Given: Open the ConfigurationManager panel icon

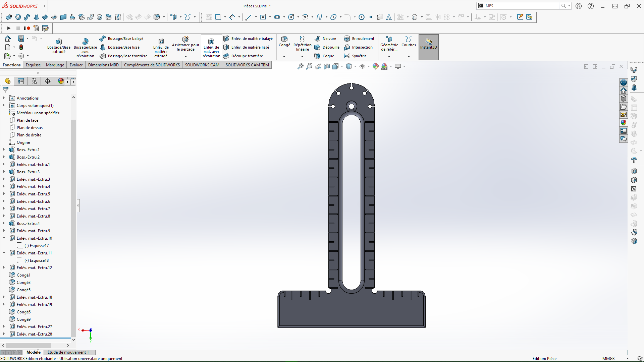Looking at the screenshot, I should pos(34,81).
